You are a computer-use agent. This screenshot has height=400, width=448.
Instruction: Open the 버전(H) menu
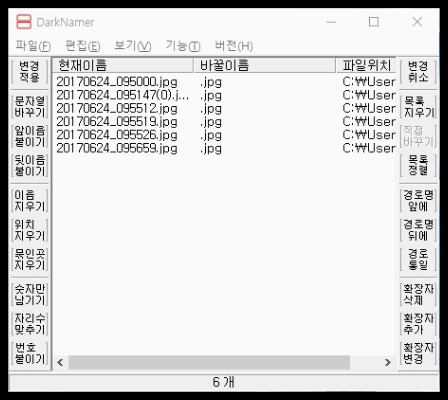tap(234, 46)
